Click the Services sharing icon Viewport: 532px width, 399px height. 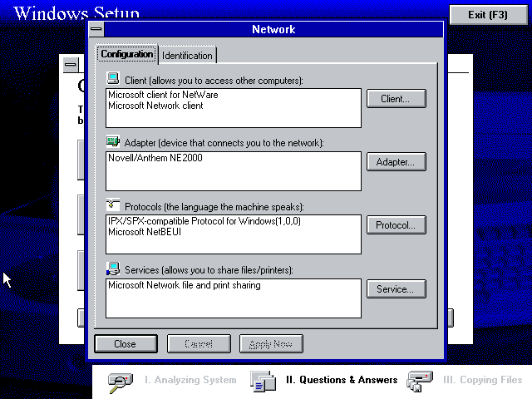[x=113, y=268]
